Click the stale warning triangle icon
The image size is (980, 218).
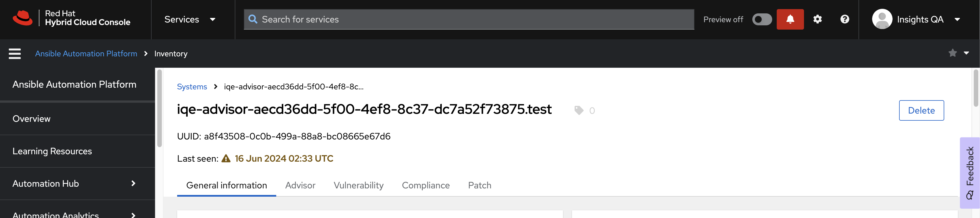point(226,159)
